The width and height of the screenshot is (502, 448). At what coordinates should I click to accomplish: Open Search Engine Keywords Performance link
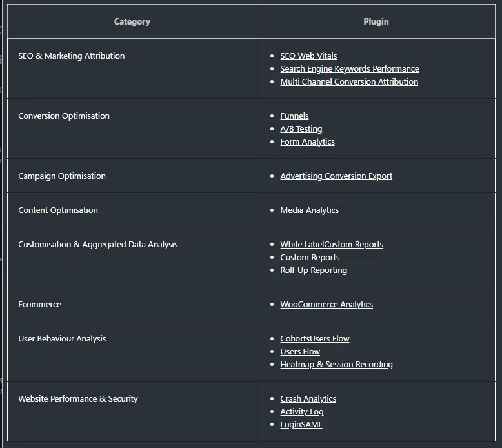click(x=350, y=69)
